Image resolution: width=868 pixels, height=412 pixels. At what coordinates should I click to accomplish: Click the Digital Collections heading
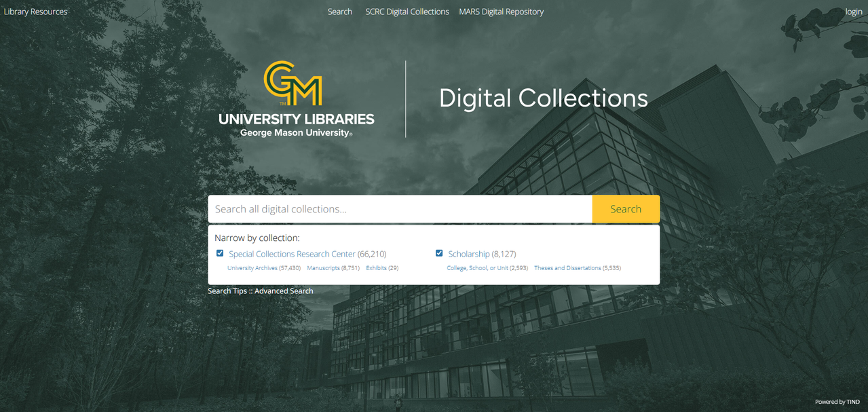click(544, 98)
